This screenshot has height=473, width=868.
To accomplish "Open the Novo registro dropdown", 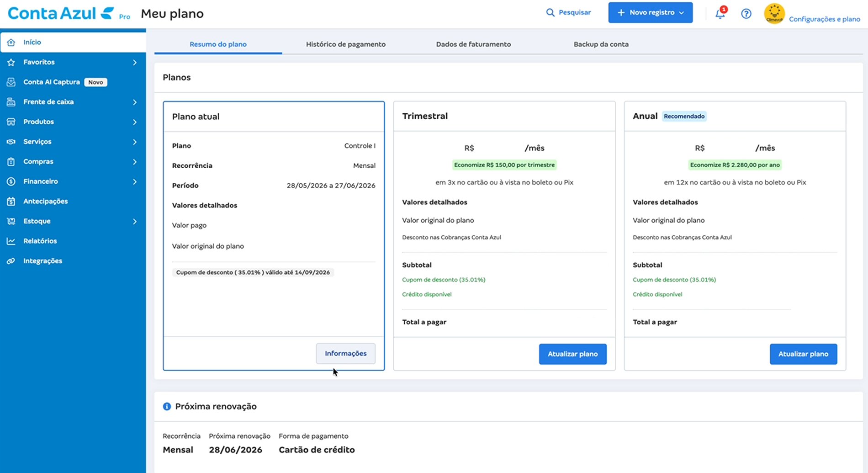I will pyautogui.click(x=650, y=12).
